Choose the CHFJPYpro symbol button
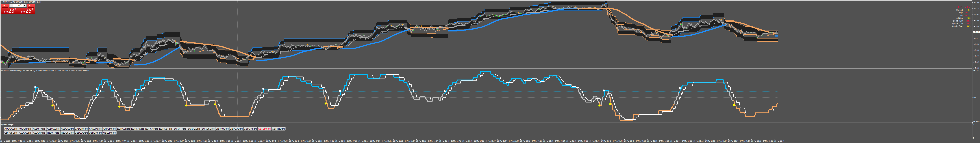 pos(110,129)
